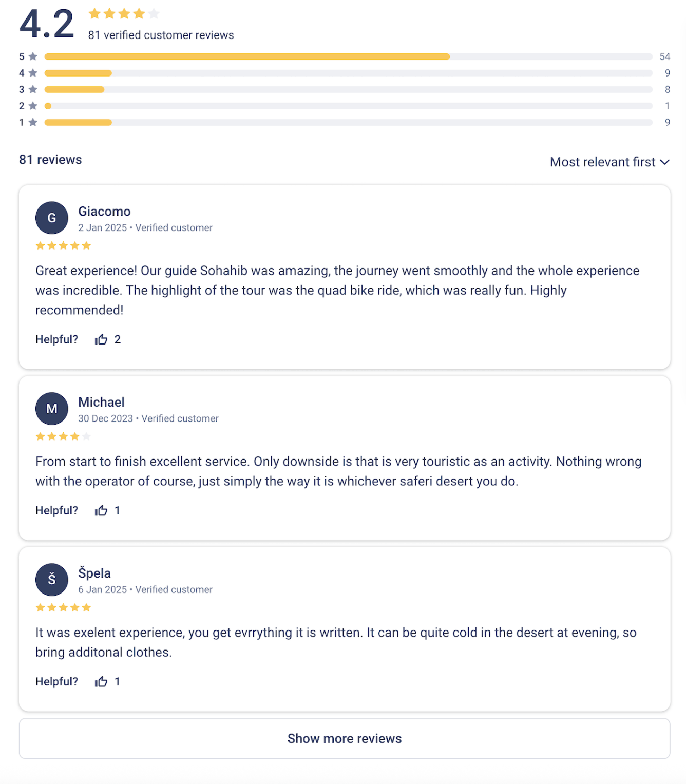Click the four-star rating in Michael's review
Image resolution: width=686 pixels, height=784 pixels.
click(63, 436)
